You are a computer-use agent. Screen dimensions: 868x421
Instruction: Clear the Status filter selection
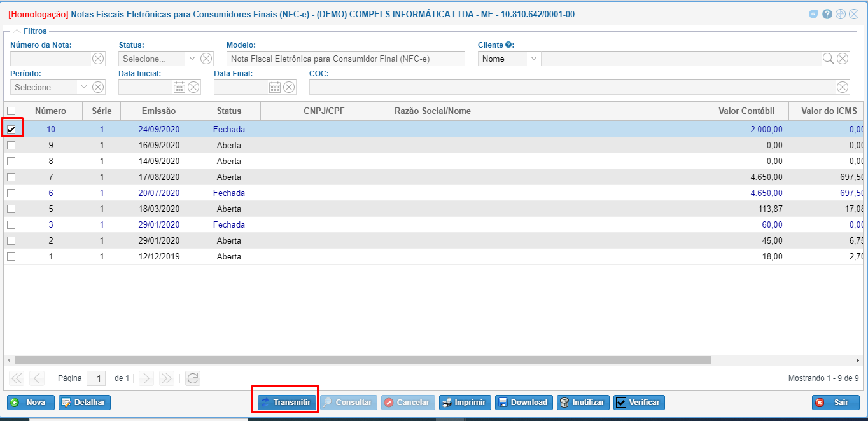[x=206, y=59]
